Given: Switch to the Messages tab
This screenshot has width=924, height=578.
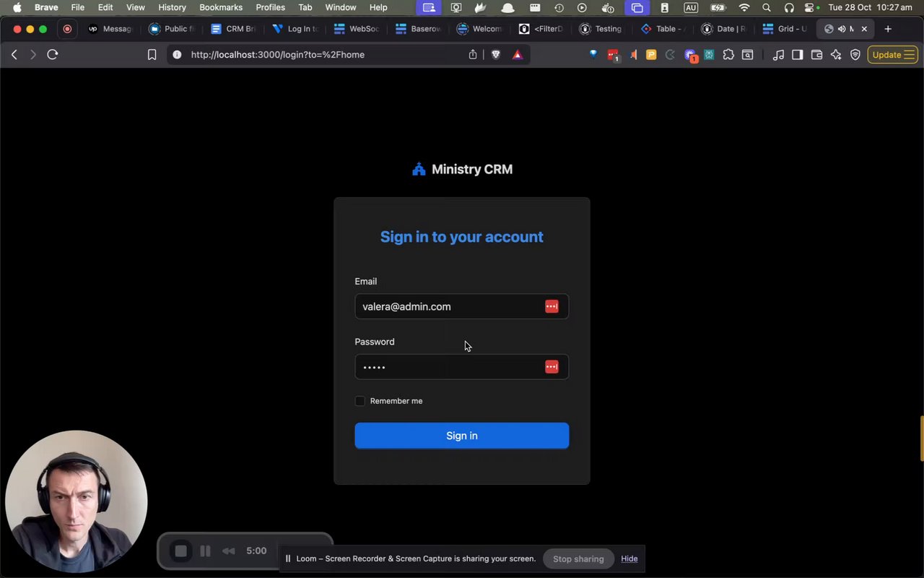Looking at the screenshot, I should (110, 29).
